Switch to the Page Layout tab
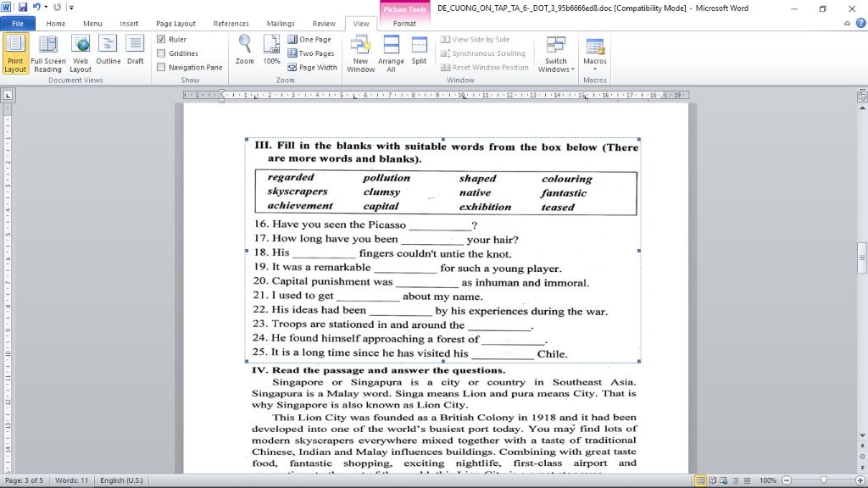The height and width of the screenshot is (488, 868). point(175,23)
